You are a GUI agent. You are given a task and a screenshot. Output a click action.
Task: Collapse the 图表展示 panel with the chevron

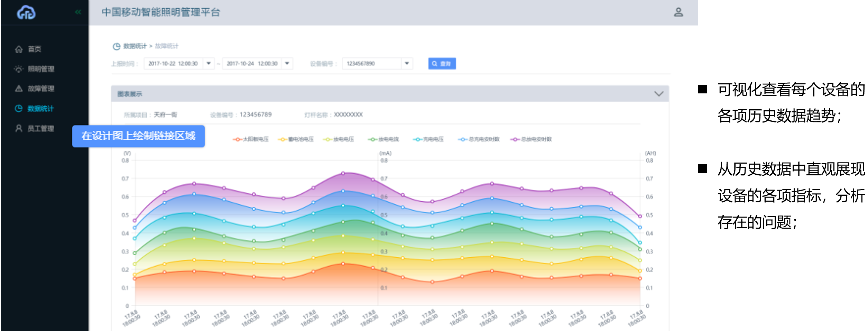(x=659, y=94)
